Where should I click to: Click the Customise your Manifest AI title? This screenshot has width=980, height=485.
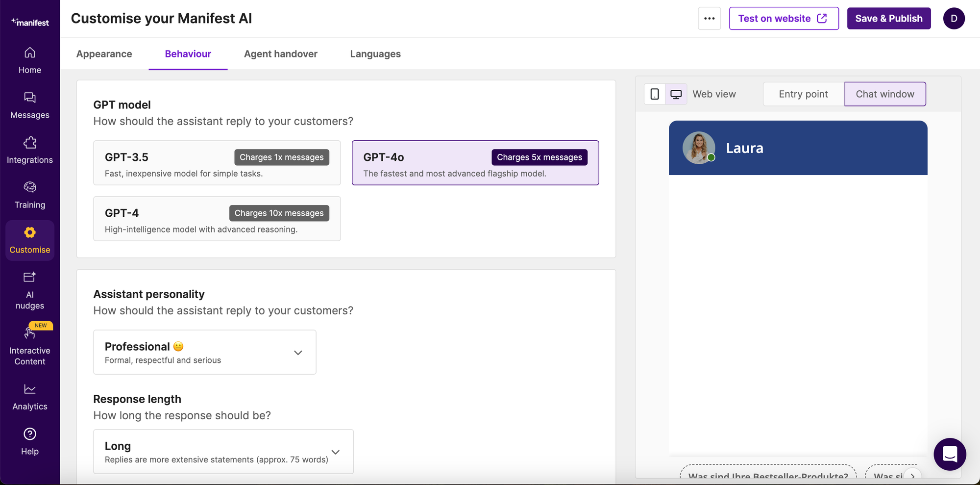pyautogui.click(x=161, y=19)
